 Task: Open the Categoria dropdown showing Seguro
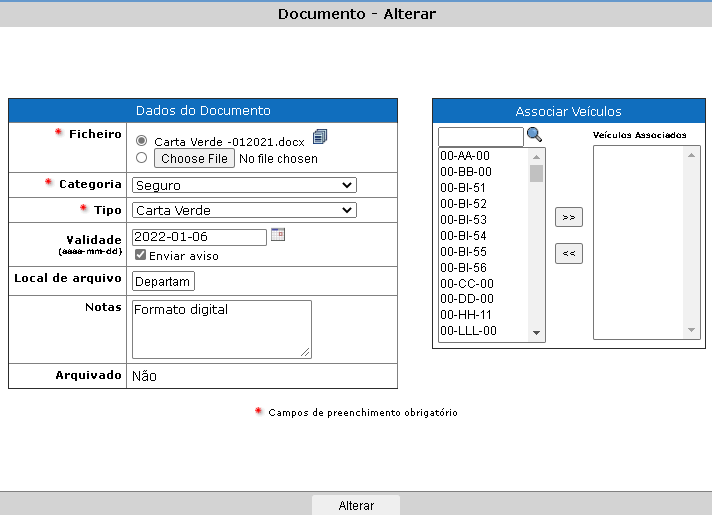point(244,185)
